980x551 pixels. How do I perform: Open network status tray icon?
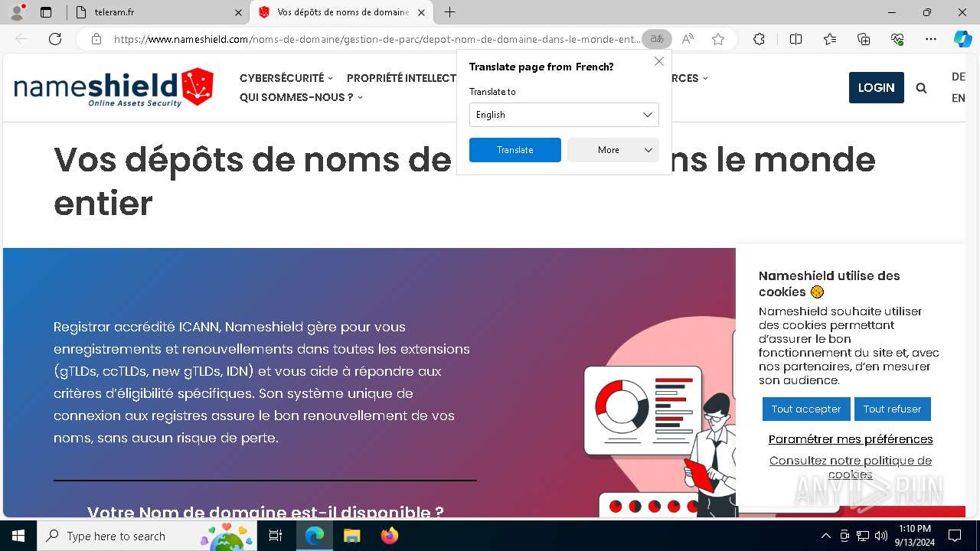(x=863, y=536)
